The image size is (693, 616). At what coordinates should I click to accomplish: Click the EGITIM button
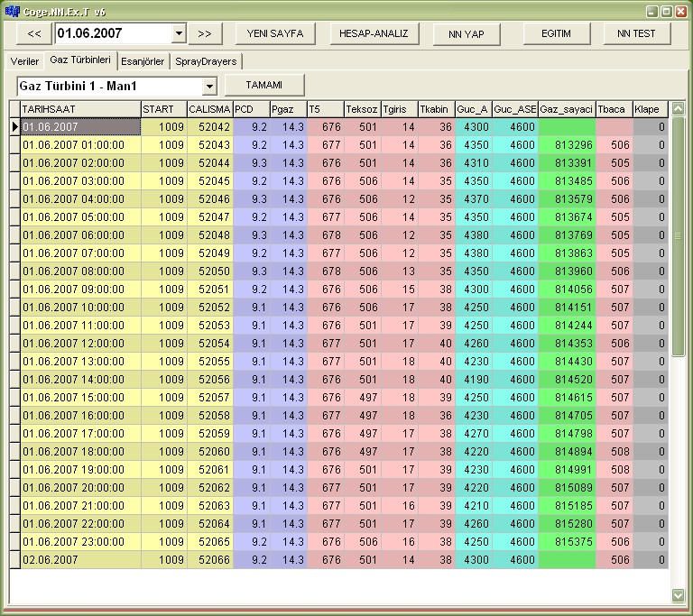pos(557,33)
